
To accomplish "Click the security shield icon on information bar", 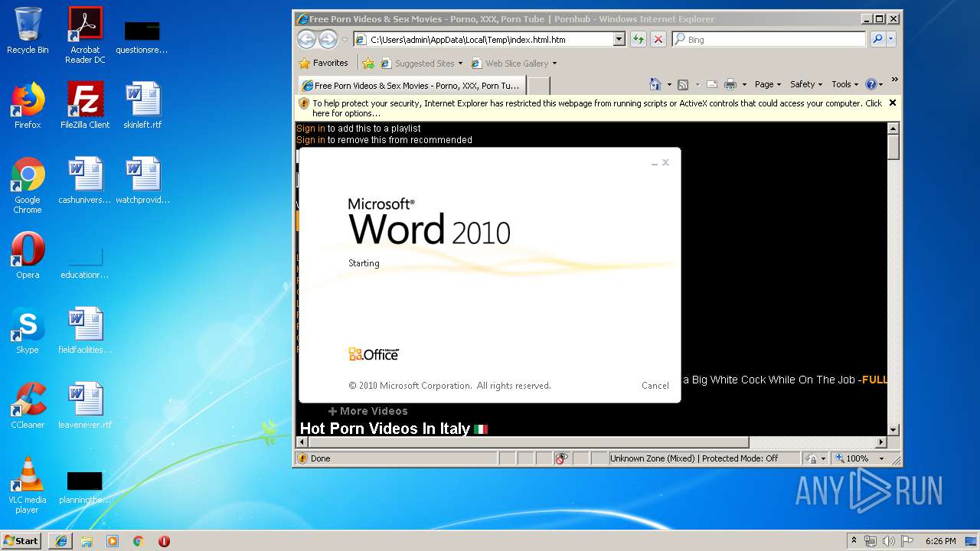I will [304, 103].
